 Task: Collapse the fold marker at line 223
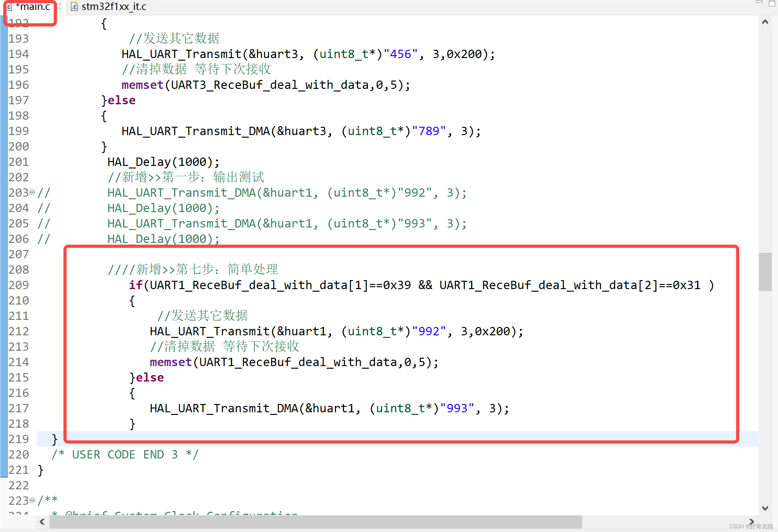(x=32, y=501)
